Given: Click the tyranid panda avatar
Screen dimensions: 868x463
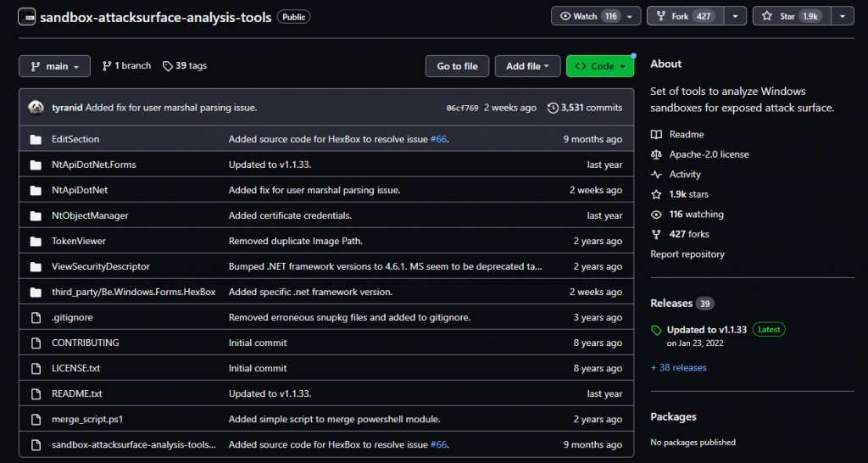Looking at the screenshot, I should pyautogui.click(x=36, y=108).
